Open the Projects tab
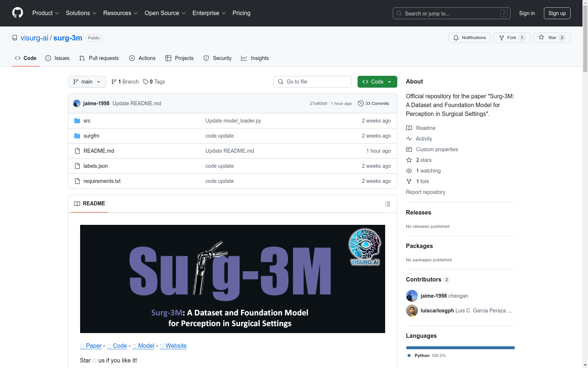Viewport: 588px width, 368px height. tap(179, 58)
